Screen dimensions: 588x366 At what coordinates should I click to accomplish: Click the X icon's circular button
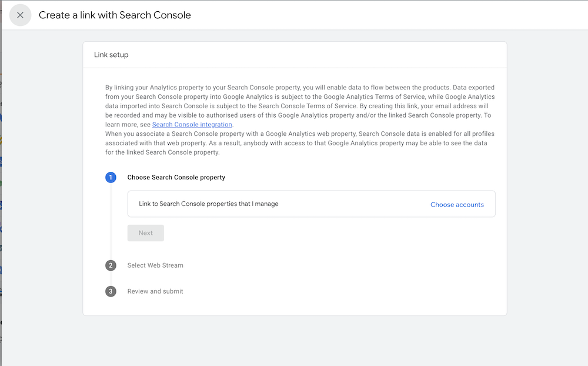click(20, 15)
